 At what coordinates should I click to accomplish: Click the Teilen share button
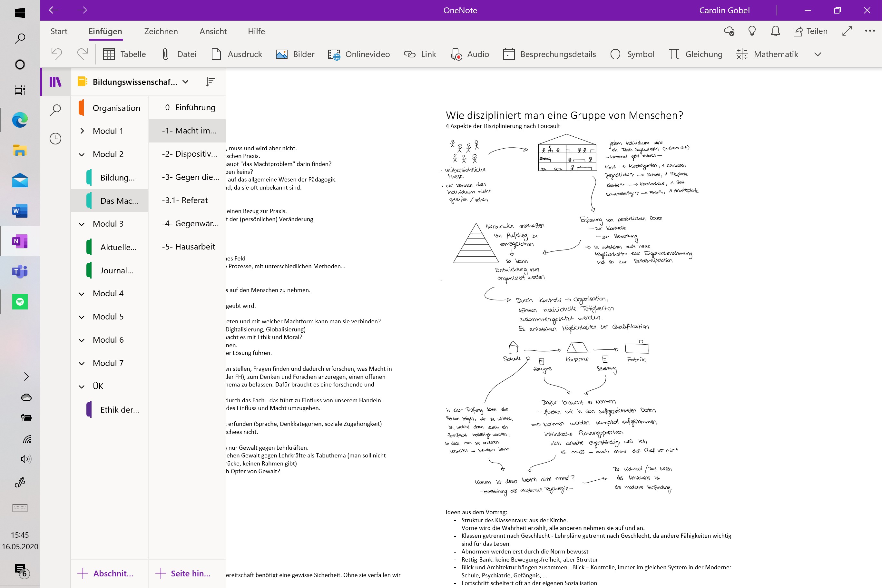click(810, 31)
